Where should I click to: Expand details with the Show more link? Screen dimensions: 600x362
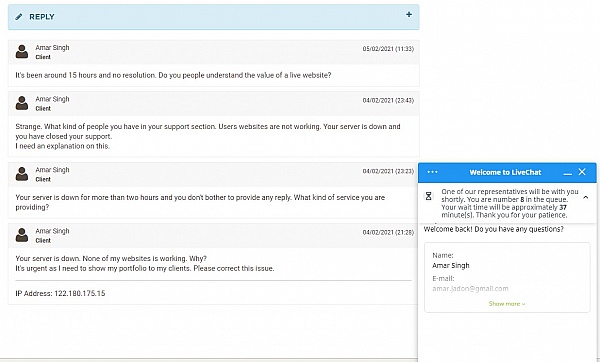(x=507, y=304)
